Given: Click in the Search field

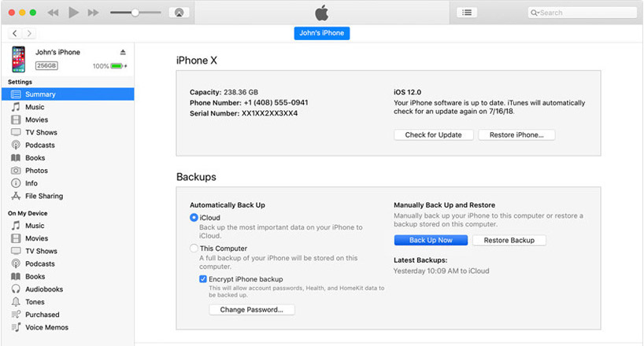Looking at the screenshot, I should coord(583,13).
